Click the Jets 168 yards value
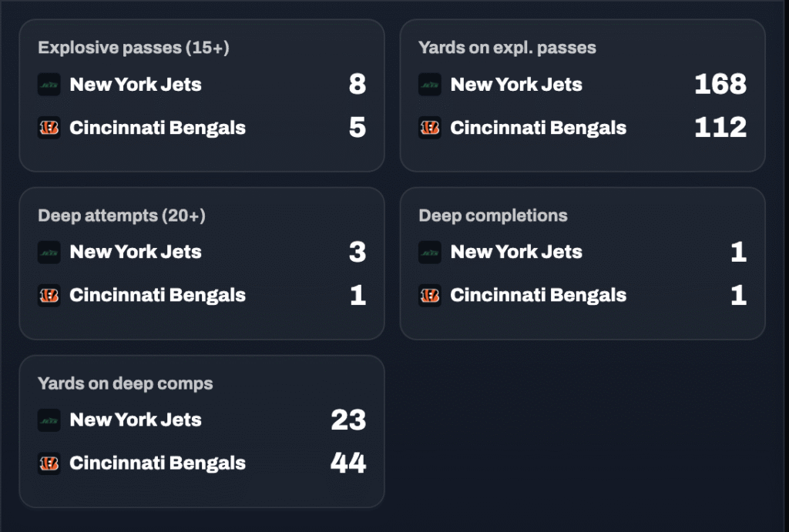The image size is (789, 532). click(720, 85)
